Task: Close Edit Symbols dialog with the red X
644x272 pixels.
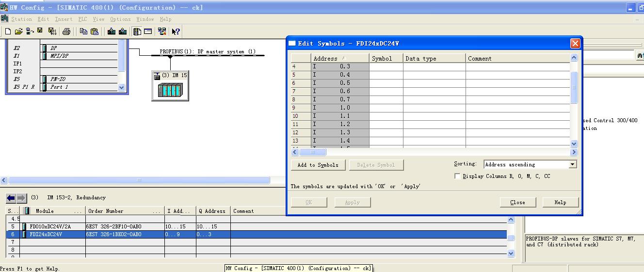Action: tap(575, 43)
